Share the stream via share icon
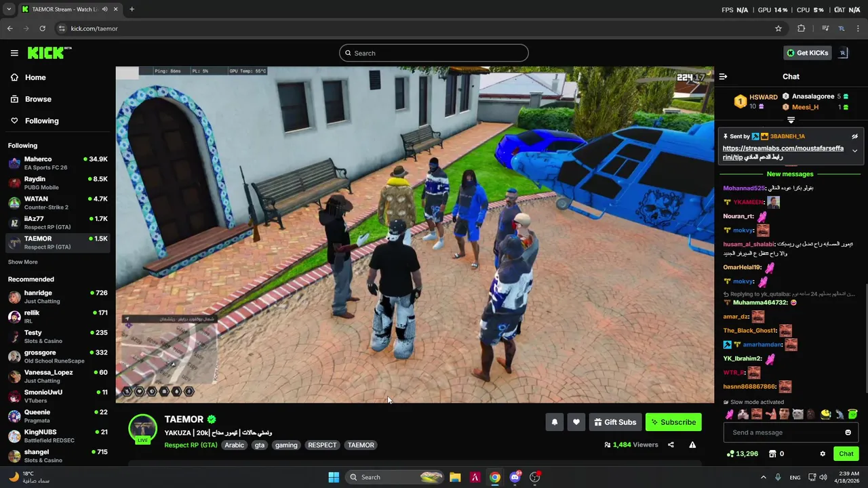This screenshot has height=488, width=868. pos(671,445)
